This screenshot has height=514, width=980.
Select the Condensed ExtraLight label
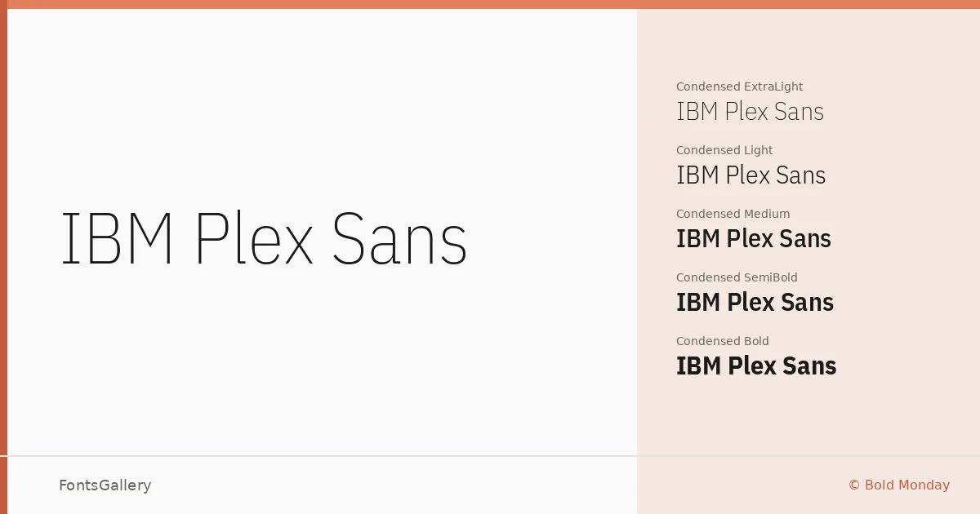tap(740, 86)
